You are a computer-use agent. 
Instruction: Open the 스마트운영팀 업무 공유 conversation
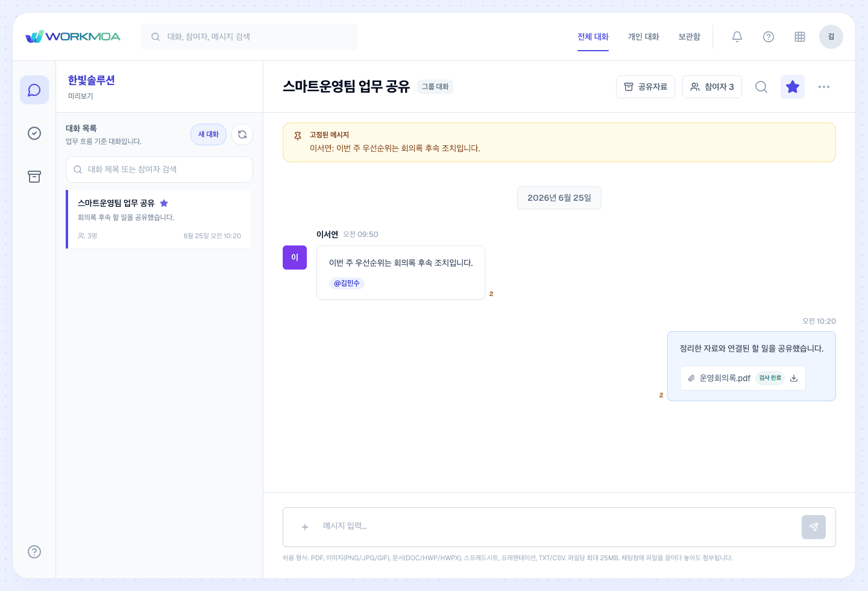(x=159, y=220)
